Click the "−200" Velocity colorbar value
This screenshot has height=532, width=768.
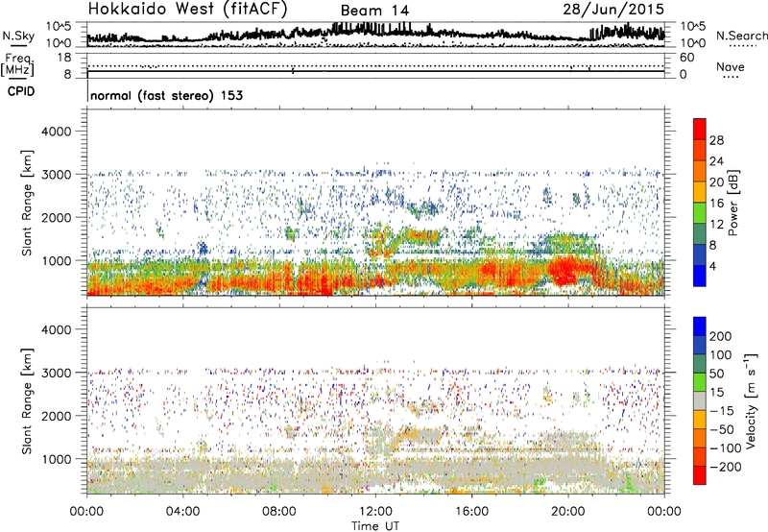pos(725,467)
